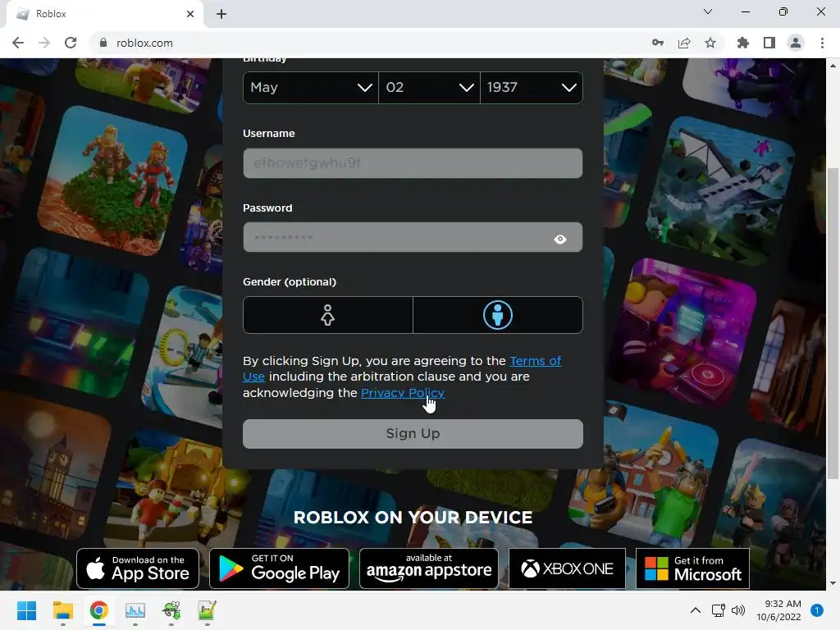The height and width of the screenshot is (630, 840).
Task: Open the network status tray icon
Action: click(x=718, y=610)
